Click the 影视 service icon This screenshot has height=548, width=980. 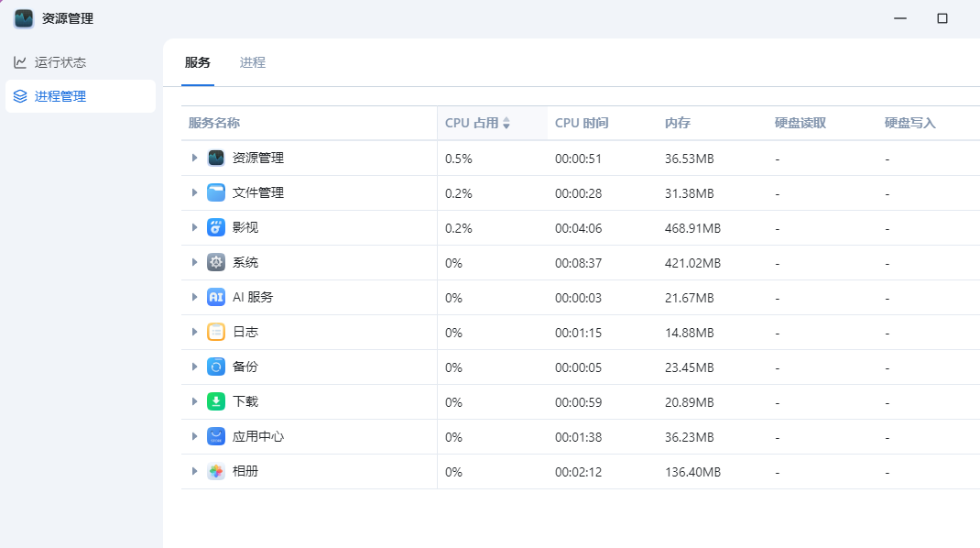point(216,227)
